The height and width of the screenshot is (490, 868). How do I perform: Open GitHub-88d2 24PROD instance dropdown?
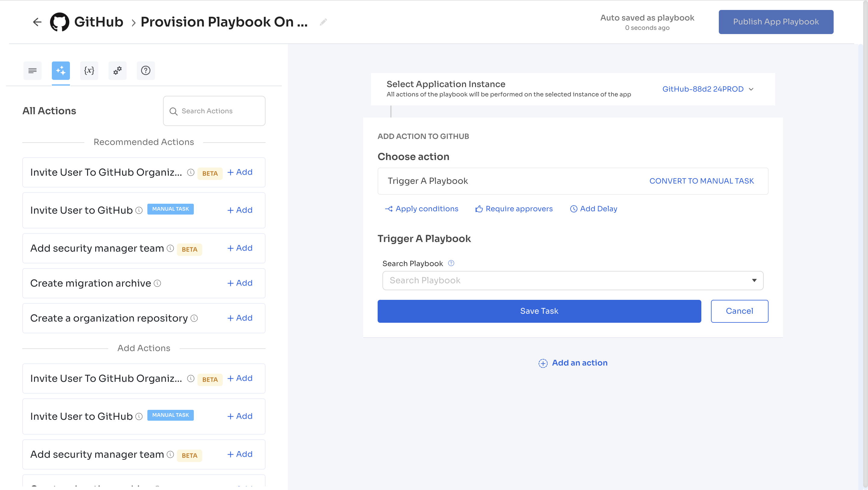click(x=708, y=89)
